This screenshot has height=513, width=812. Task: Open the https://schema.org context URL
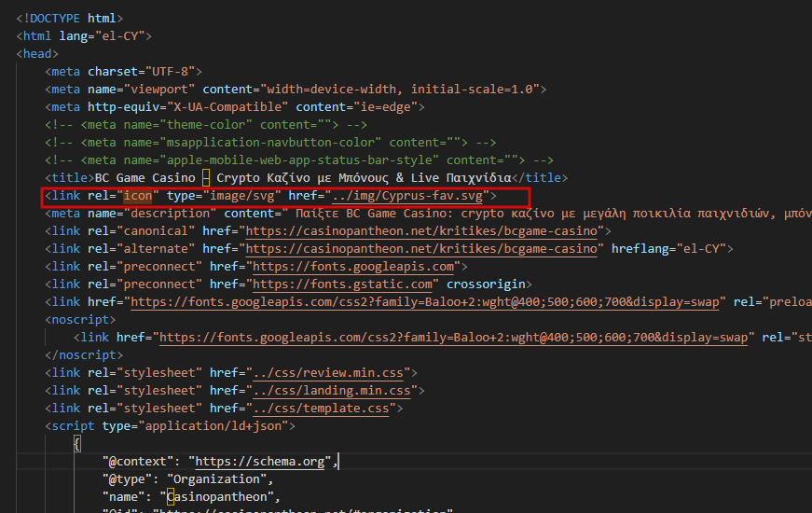[260, 462]
